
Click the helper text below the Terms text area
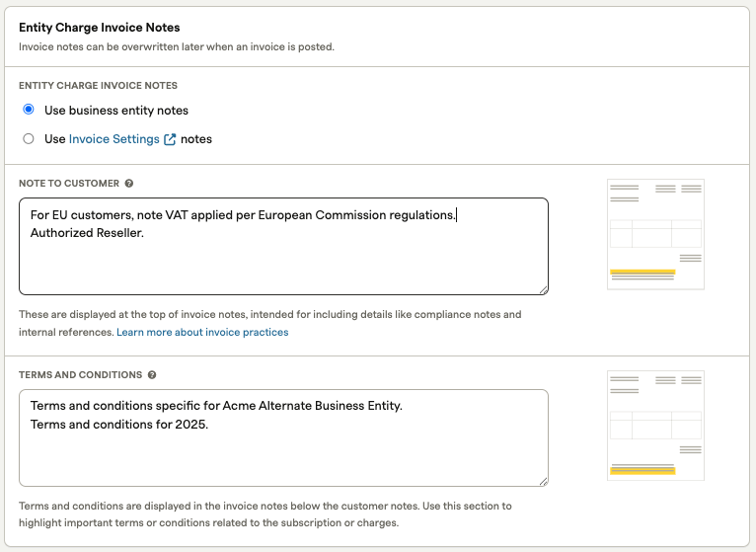(x=265, y=513)
